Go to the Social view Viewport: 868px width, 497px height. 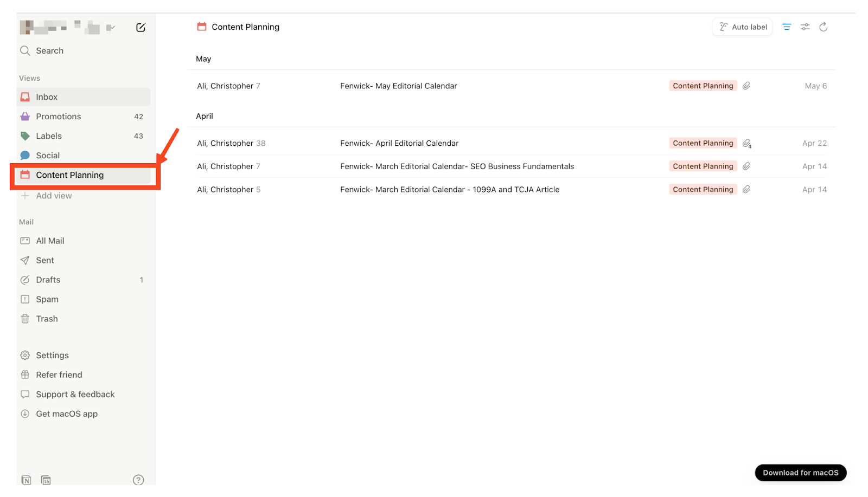(x=48, y=156)
